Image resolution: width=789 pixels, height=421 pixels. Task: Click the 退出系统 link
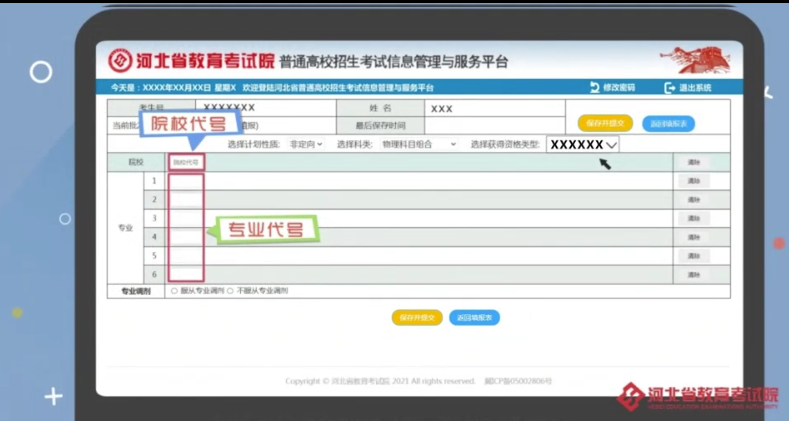click(x=695, y=88)
